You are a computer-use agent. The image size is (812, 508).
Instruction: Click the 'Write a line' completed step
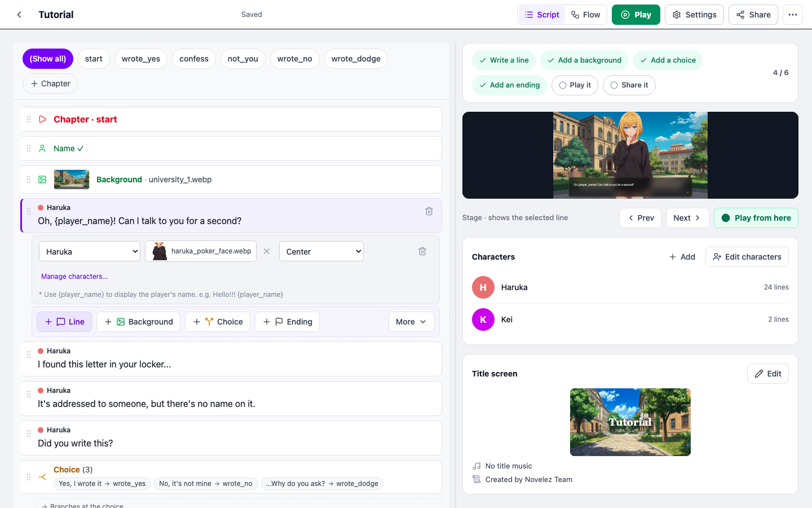pyautogui.click(x=504, y=60)
